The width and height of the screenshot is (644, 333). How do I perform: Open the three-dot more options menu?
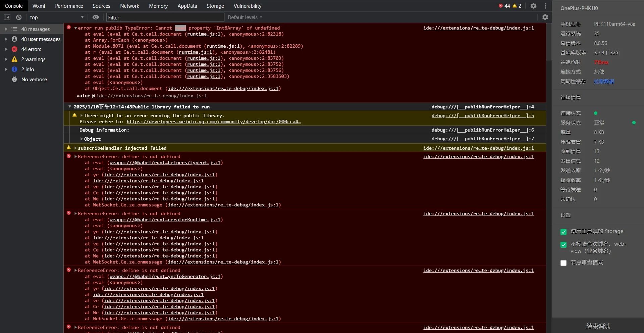(545, 6)
